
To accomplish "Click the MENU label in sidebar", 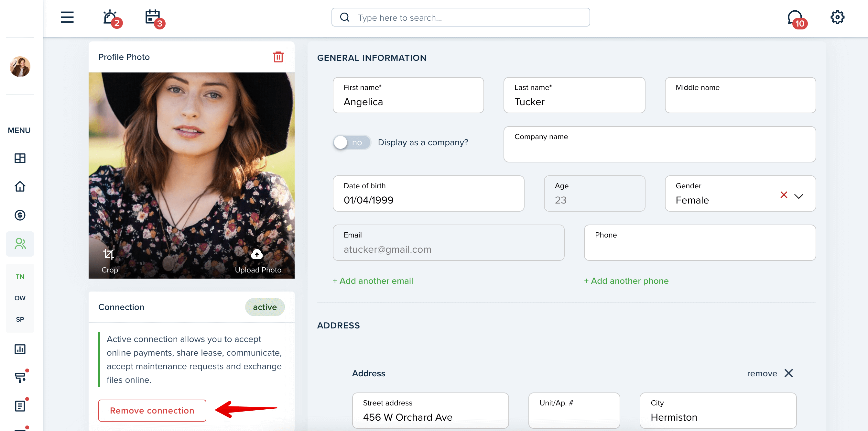I will coord(19,130).
